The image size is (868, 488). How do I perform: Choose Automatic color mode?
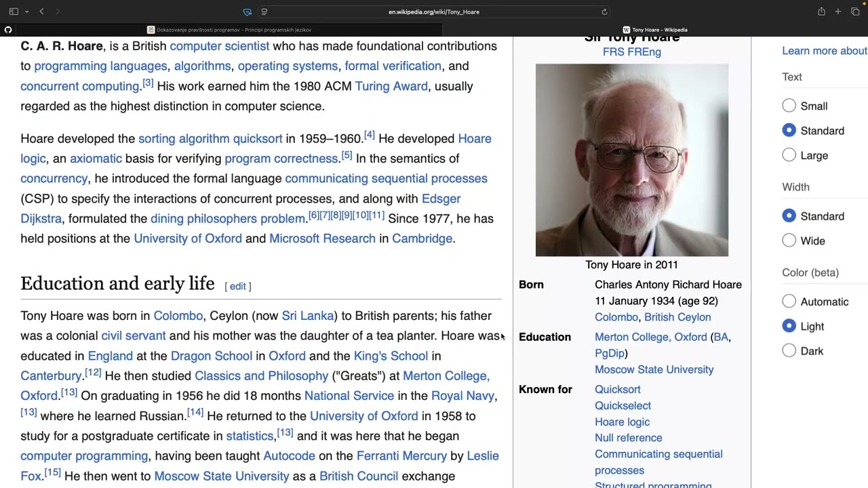coord(789,302)
